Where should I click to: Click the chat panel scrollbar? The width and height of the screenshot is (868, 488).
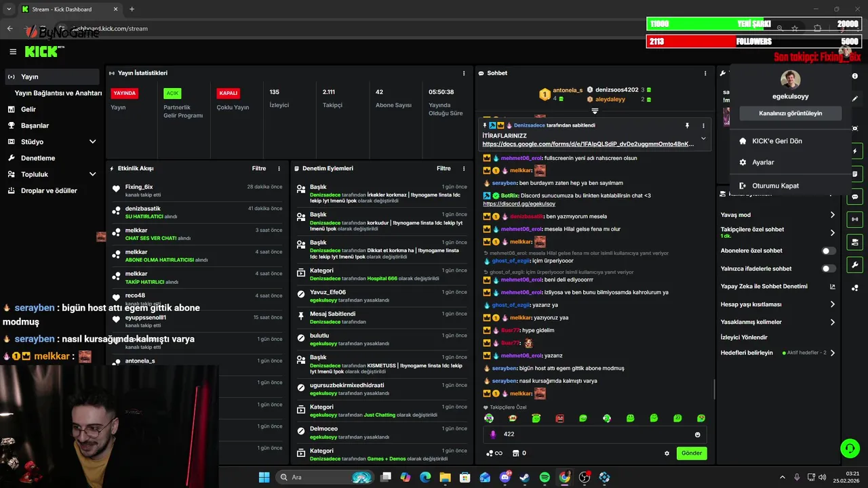click(713, 389)
